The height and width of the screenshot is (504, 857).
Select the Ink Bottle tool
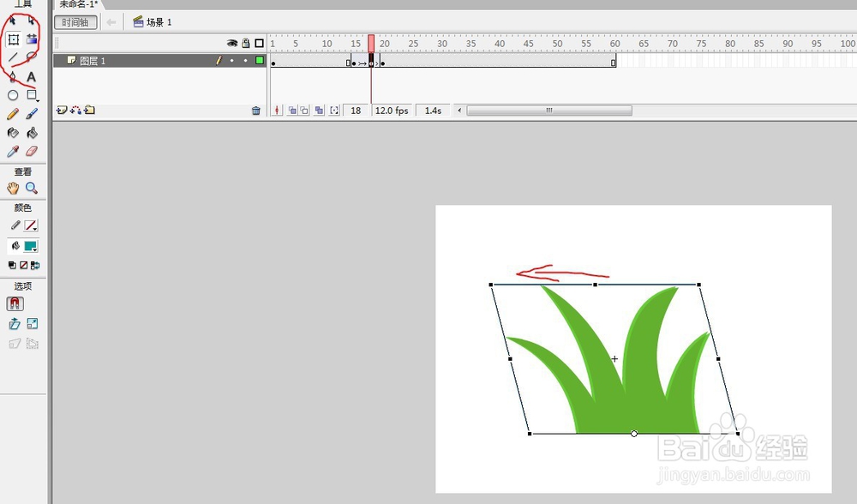[x=13, y=133]
